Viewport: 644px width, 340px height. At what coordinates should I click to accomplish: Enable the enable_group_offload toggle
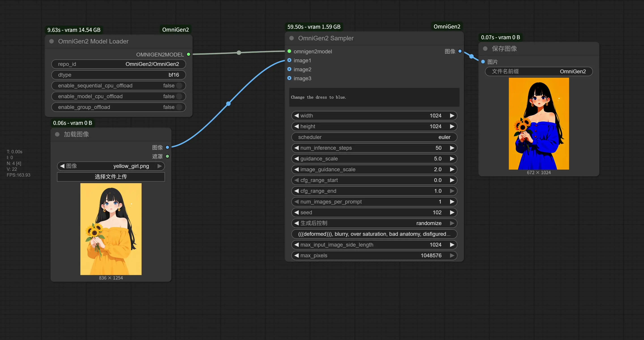179,107
